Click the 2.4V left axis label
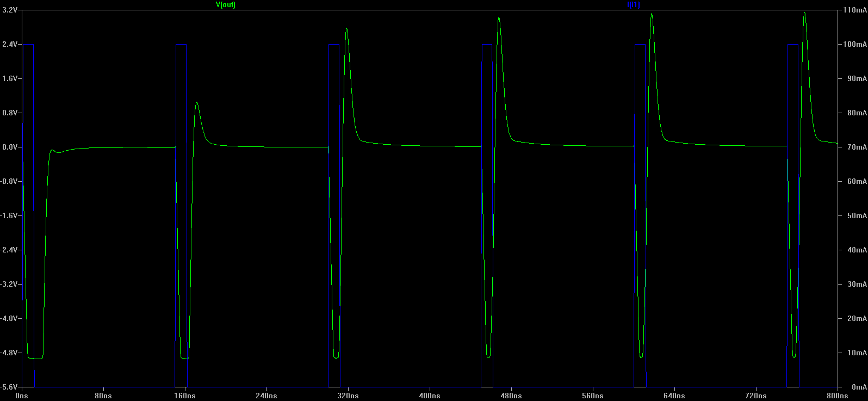The height and width of the screenshot is (401, 868). click(x=10, y=44)
